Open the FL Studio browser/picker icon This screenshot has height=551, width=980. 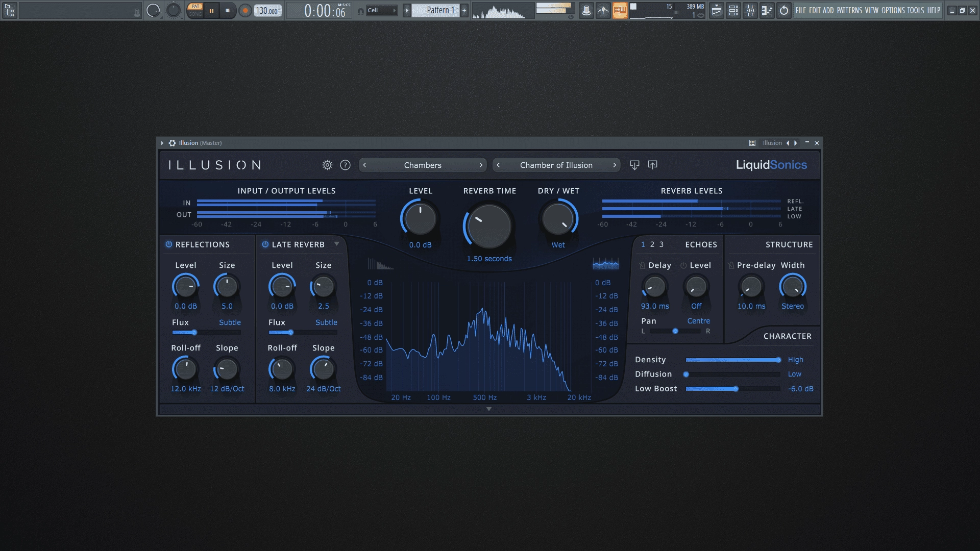tap(10, 10)
